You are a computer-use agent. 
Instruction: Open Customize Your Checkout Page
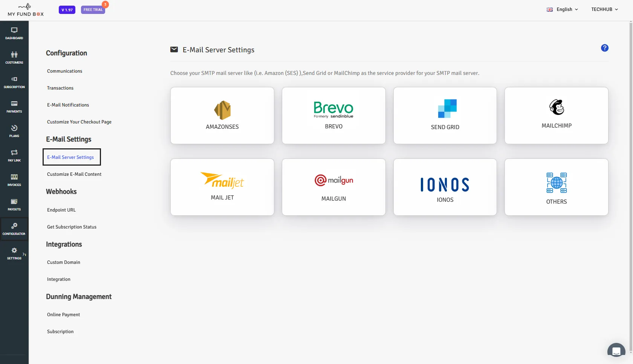click(79, 122)
